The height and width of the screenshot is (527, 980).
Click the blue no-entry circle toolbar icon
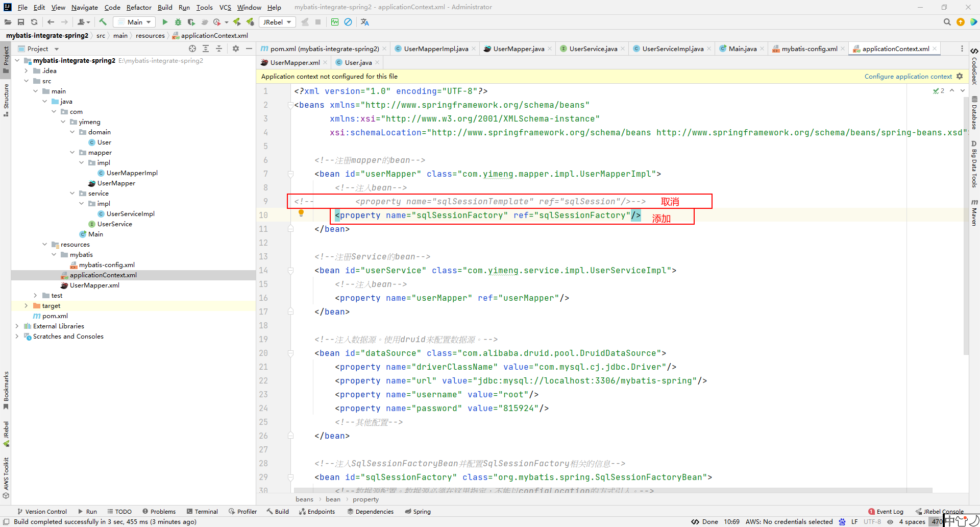click(x=348, y=22)
